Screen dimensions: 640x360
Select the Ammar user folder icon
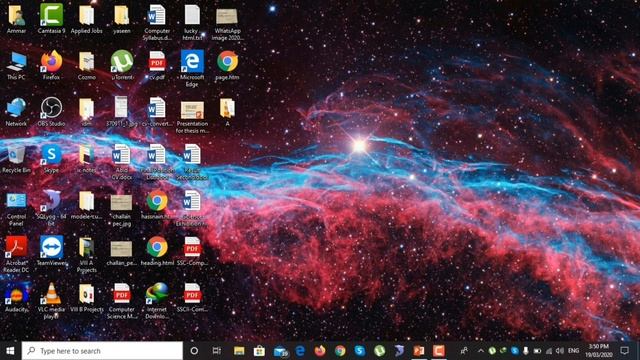coord(16,19)
